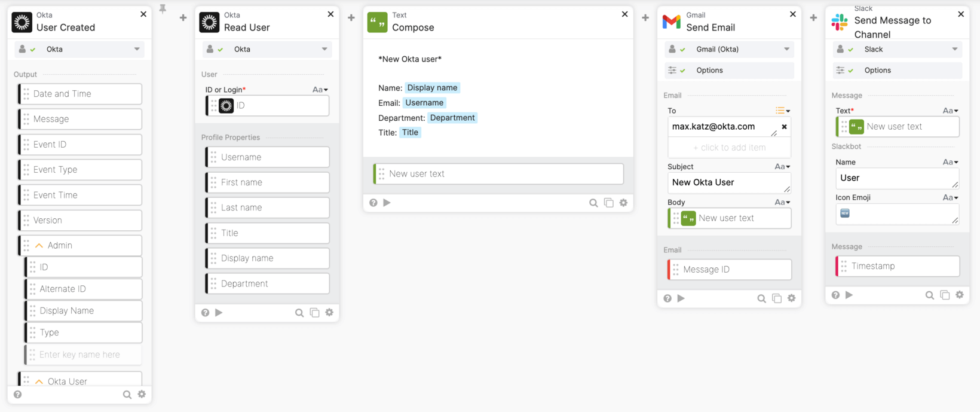Run the Gmail Send Email card
The width and height of the screenshot is (980, 412).
click(681, 298)
